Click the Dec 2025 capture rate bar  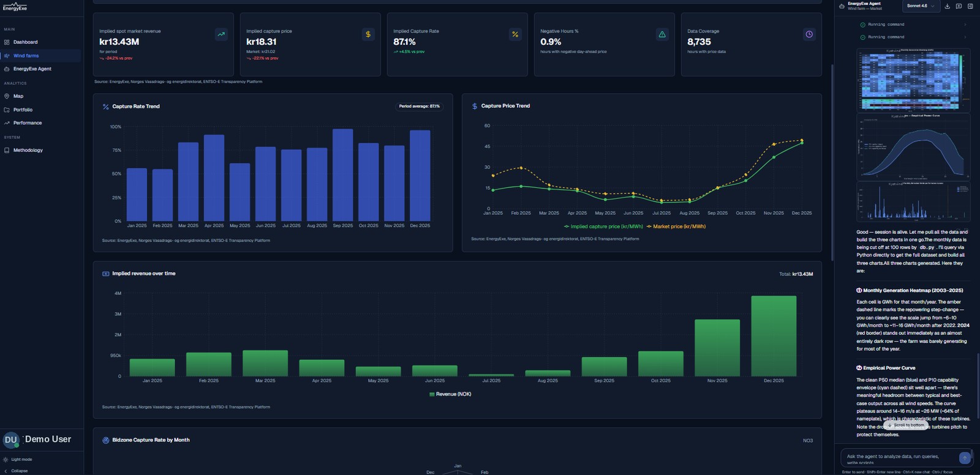[420, 176]
